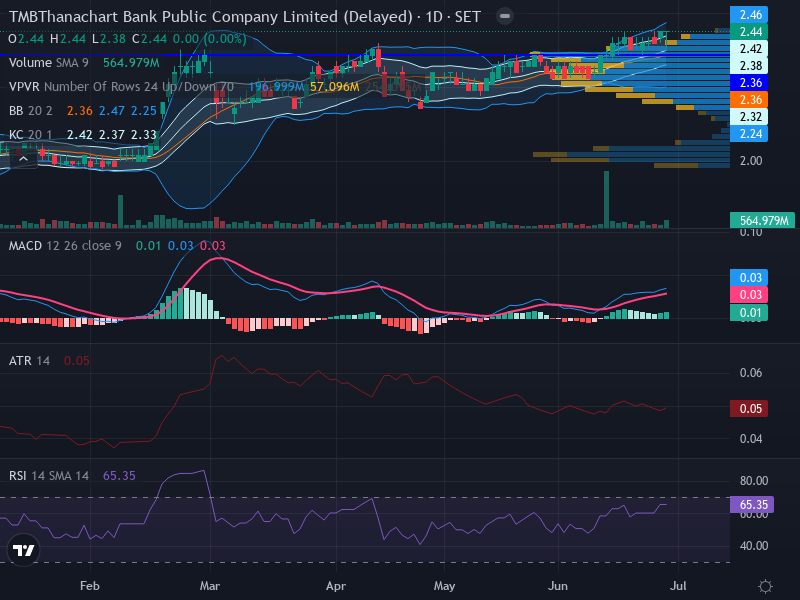Click the 2.00 level on price axis
Viewport: 800px width, 600px height.
[x=751, y=161]
